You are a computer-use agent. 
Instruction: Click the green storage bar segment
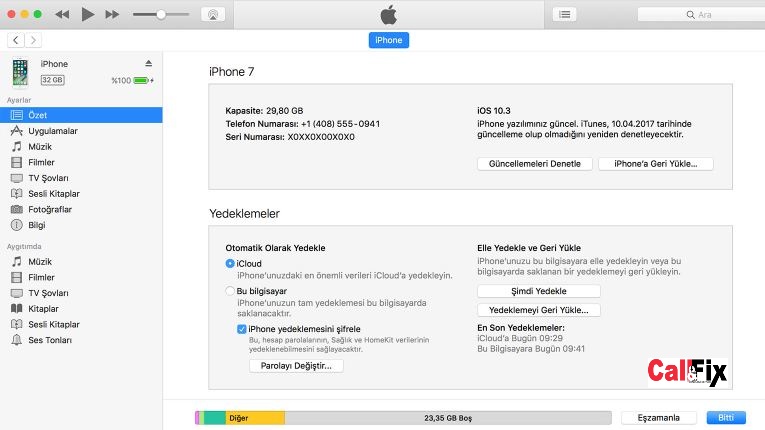pyautogui.click(x=215, y=418)
